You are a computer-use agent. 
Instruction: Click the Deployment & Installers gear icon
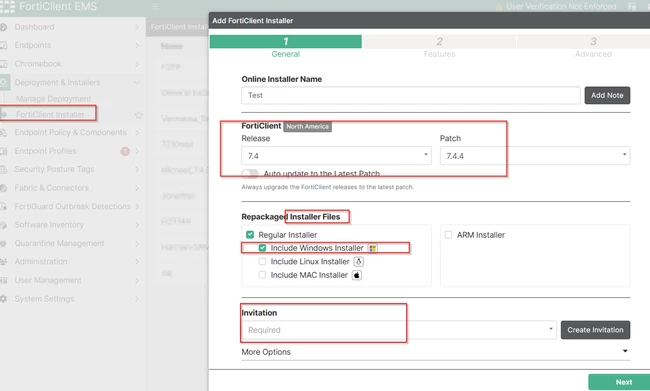4,83
